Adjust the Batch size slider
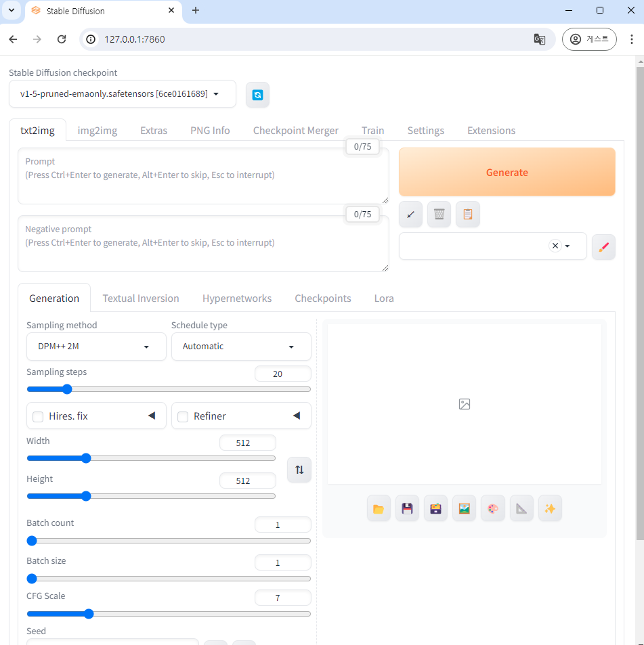The image size is (644, 645). point(169,579)
